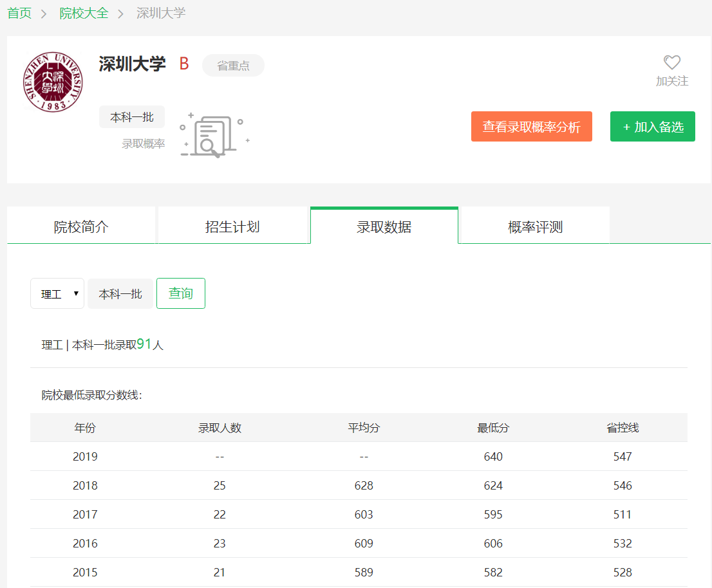
Task: Switch to the 招生计划 tab
Action: click(232, 226)
